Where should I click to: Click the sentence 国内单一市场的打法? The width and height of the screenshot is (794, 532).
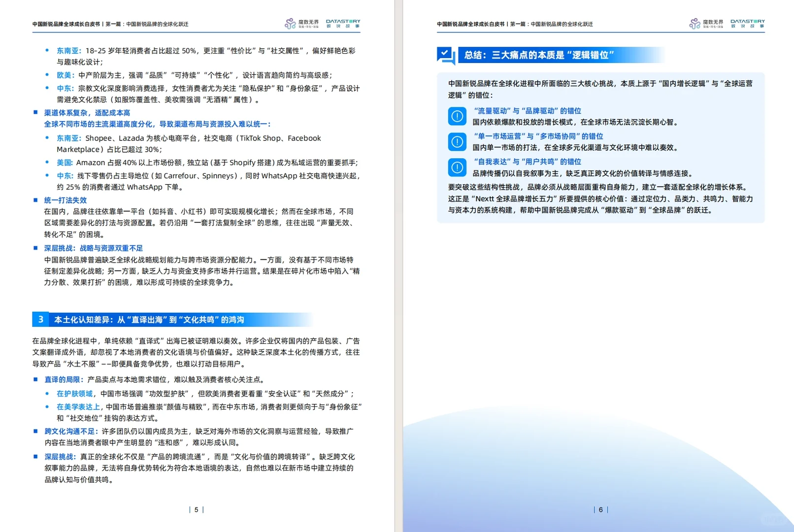(575, 148)
